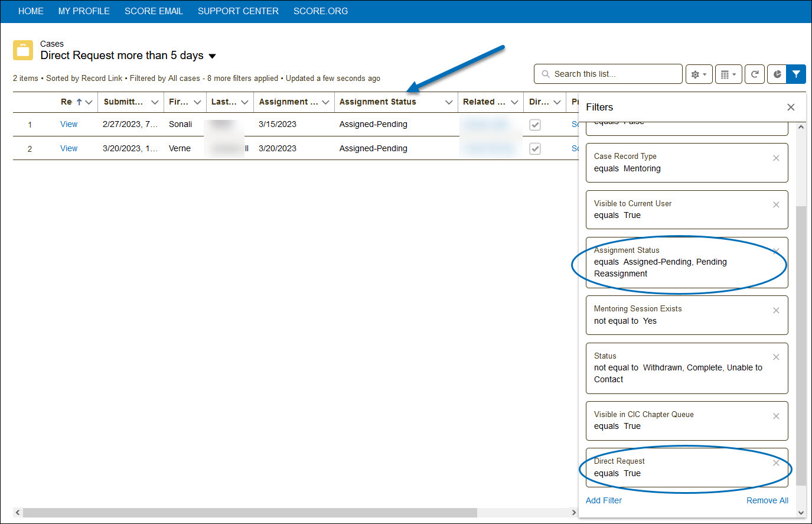This screenshot has height=524, width=812.
Task: Sort by the Record Link column arrow
Action: [79, 102]
